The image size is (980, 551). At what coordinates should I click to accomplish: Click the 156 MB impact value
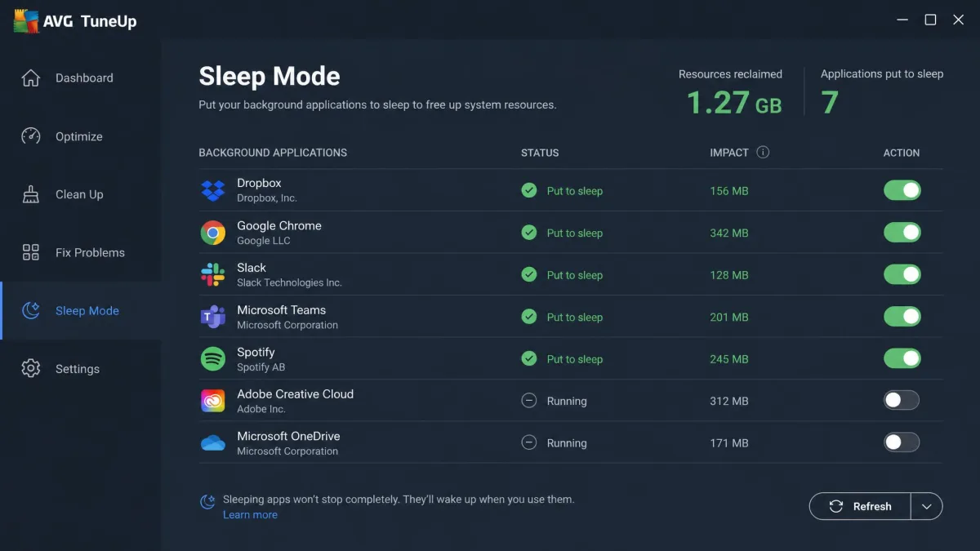point(729,191)
